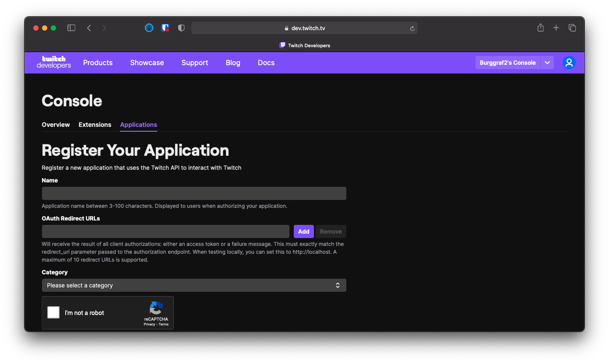
Task: Expand the Burggraf2's Console chevron menu
Action: 547,63
